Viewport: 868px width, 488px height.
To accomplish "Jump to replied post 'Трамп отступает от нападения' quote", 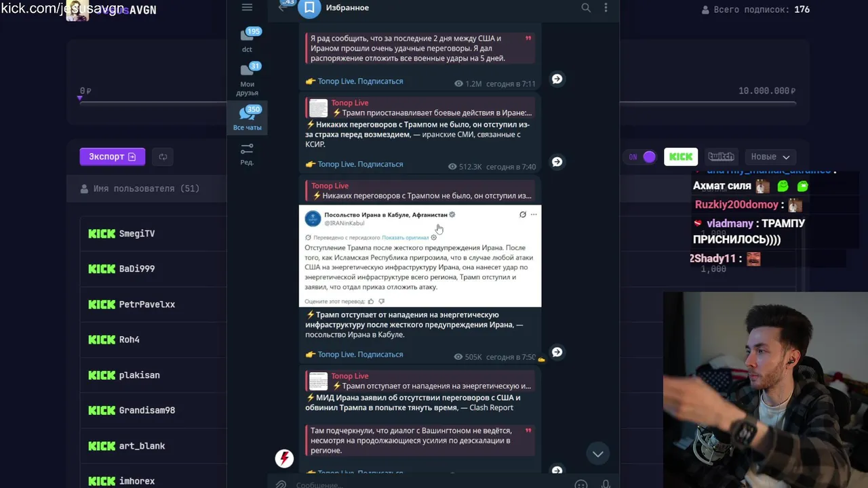I will [420, 381].
